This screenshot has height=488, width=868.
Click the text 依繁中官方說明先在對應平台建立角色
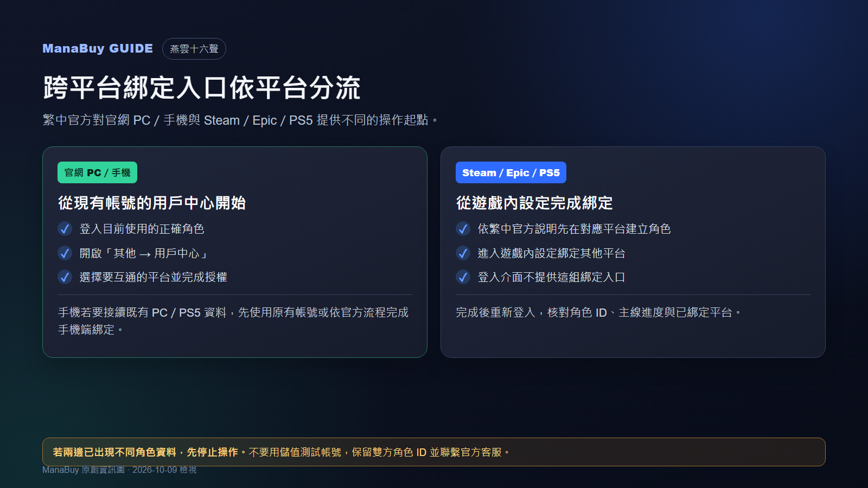[x=575, y=229]
